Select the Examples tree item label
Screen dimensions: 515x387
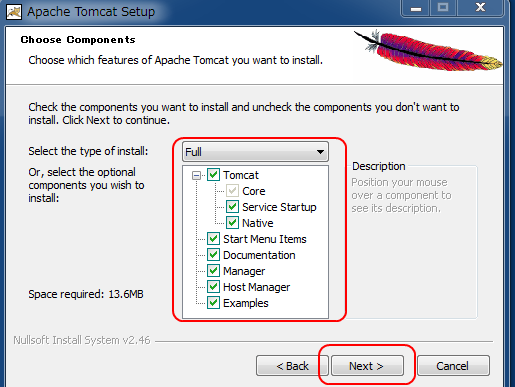click(x=246, y=303)
